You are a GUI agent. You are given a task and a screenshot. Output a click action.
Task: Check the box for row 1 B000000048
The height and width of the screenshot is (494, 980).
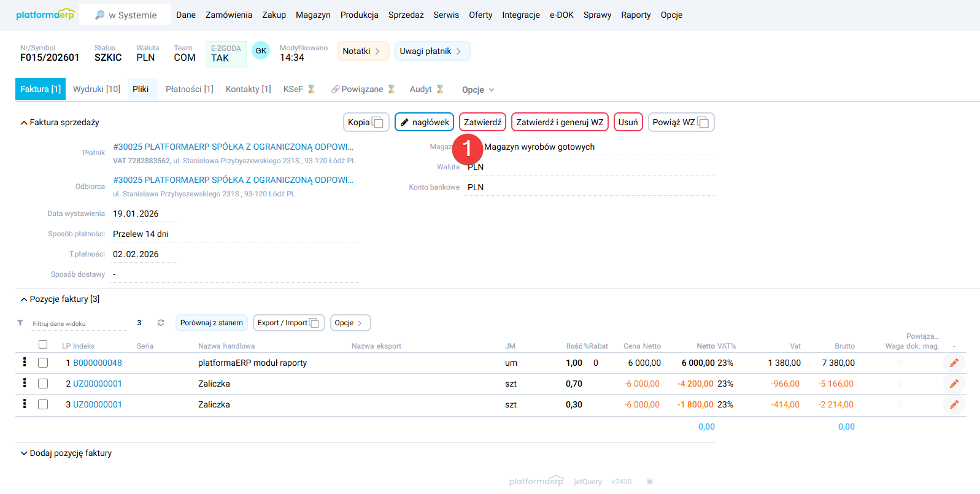click(x=43, y=363)
